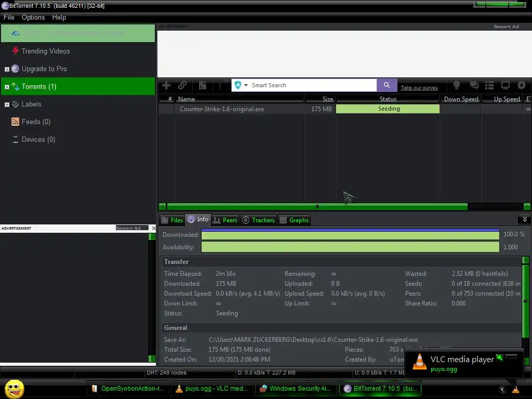Screen dimensions: 532x399
Task: Open Preferences via the gear icon
Action: click(x=522, y=85)
